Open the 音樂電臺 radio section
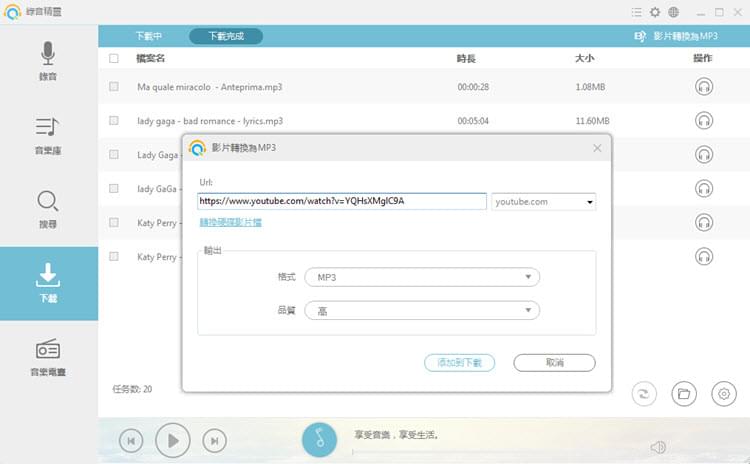The image size is (750, 464). 48,357
